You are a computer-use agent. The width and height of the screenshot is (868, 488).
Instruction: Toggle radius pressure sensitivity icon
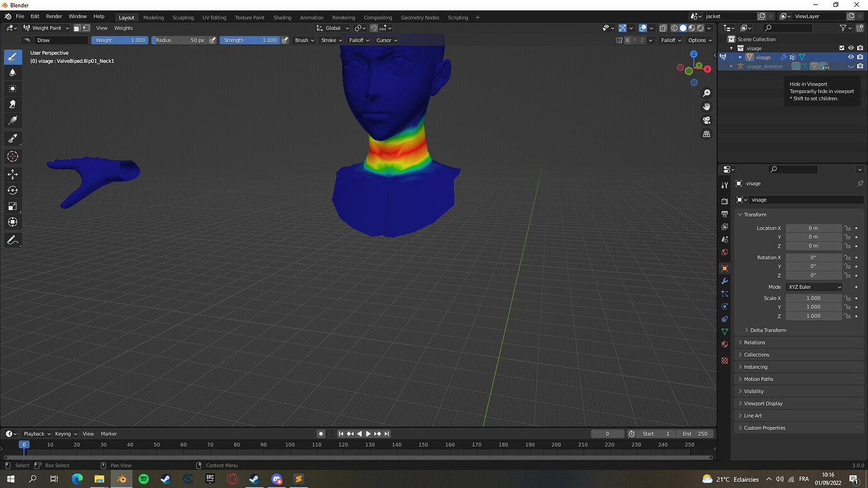[x=213, y=40]
